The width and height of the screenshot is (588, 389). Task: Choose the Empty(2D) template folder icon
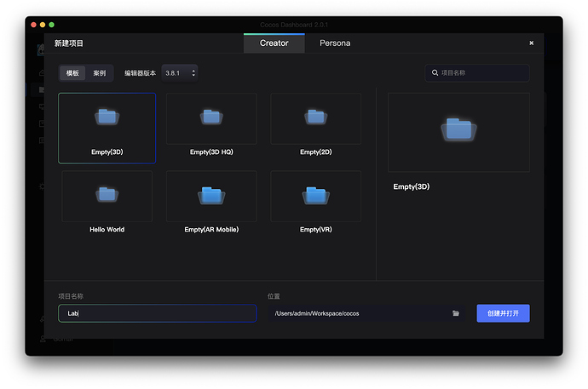(x=316, y=117)
